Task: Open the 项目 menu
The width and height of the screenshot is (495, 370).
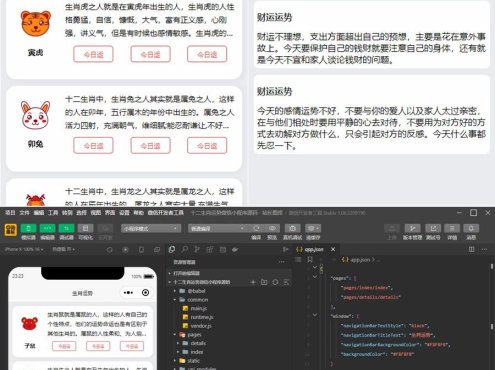Action: click(x=10, y=213)
